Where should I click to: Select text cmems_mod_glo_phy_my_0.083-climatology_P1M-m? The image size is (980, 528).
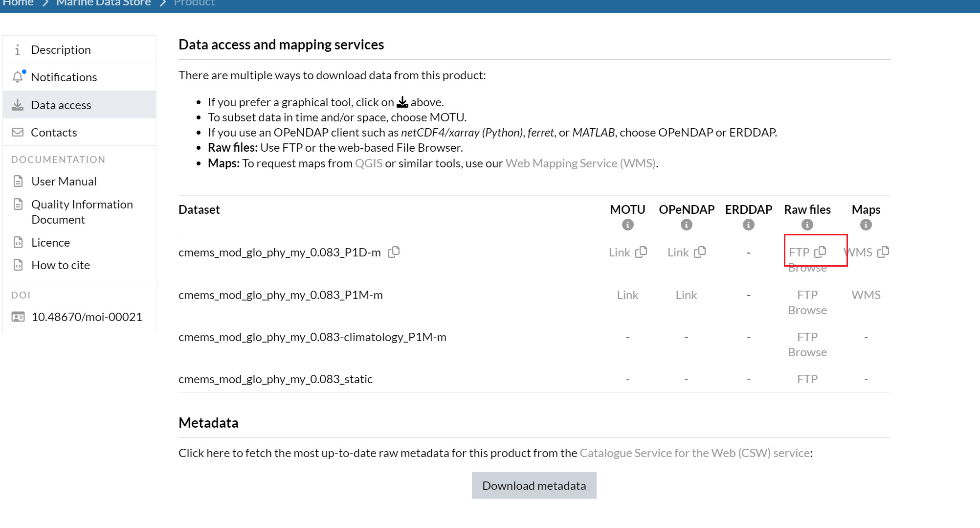[312, 337]
